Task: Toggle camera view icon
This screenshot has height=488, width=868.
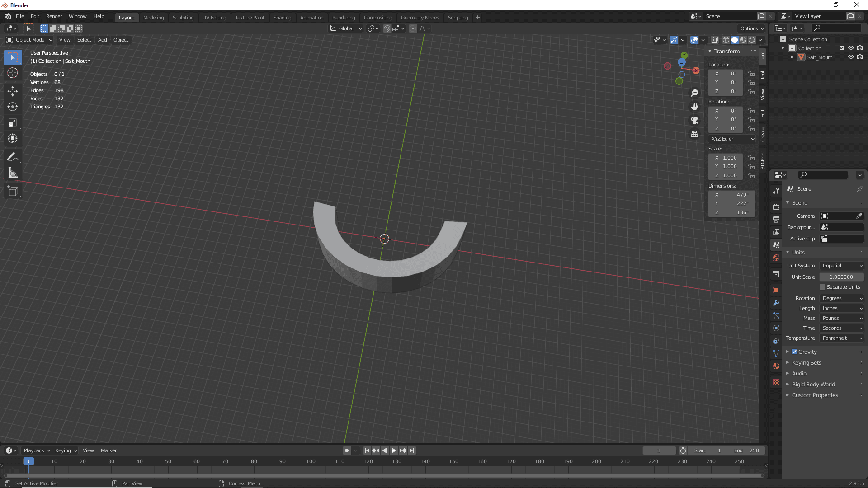Action: click(694, 120)
